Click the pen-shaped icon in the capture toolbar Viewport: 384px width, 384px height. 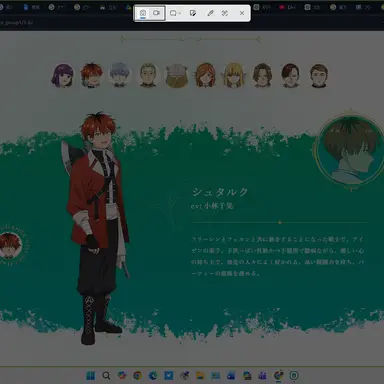[x=210, y=13]
